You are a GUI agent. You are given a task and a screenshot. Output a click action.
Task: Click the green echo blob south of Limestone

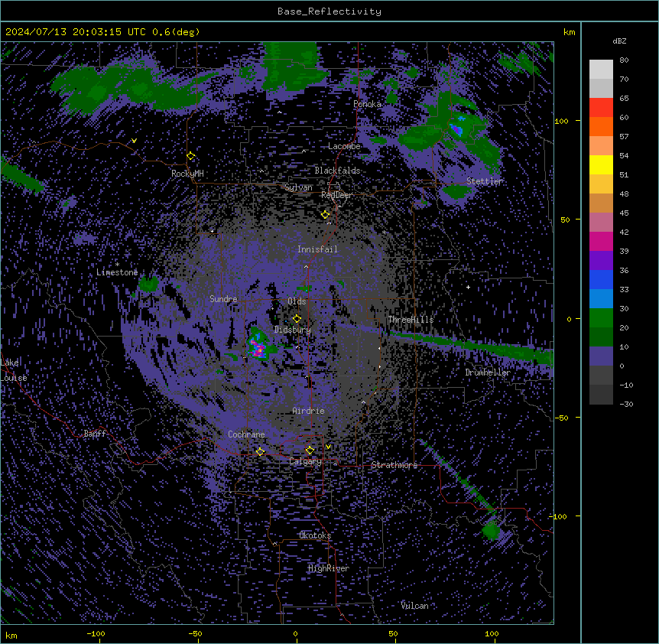pos(148,285)
